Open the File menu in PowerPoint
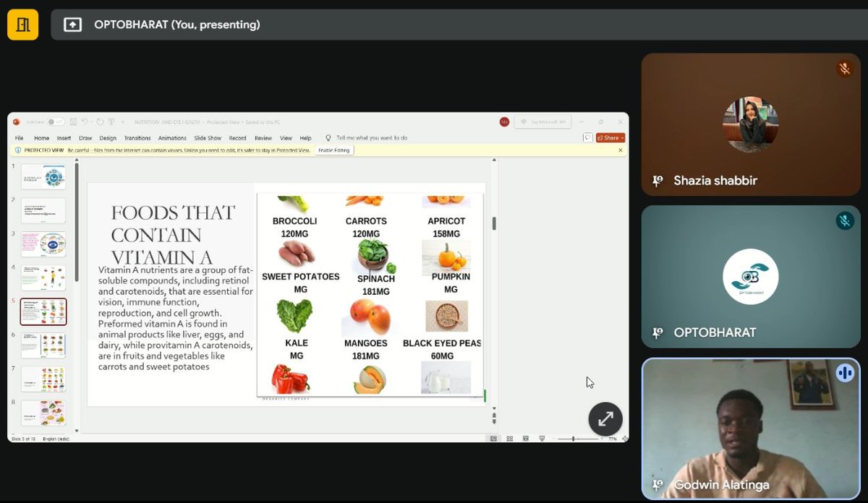This screenshot has height=503, width=868. pos(19,138)
